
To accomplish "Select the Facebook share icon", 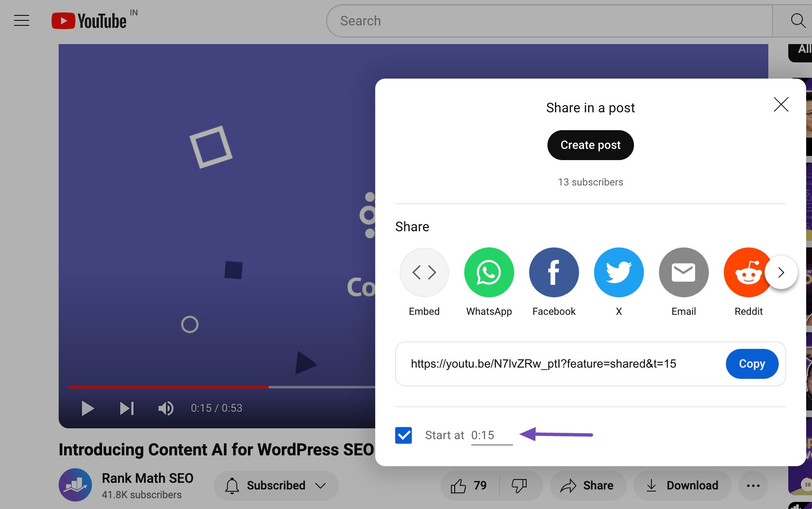I will pyautogui.click(x=553, y=272).
